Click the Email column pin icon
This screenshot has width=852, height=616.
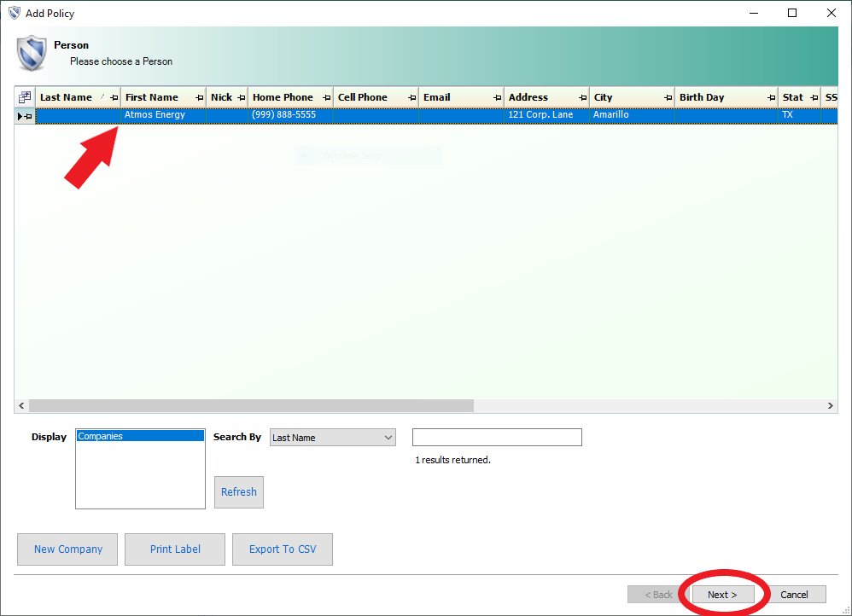click(x=498, y=97)
